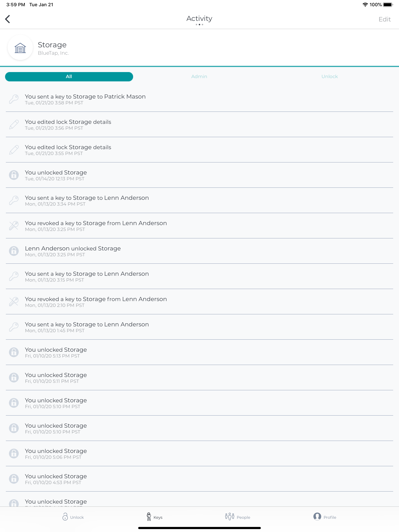Open sent key to Lenn Anderson at 3:34 PM
399x532 pixels.
[x=199, y=200]
